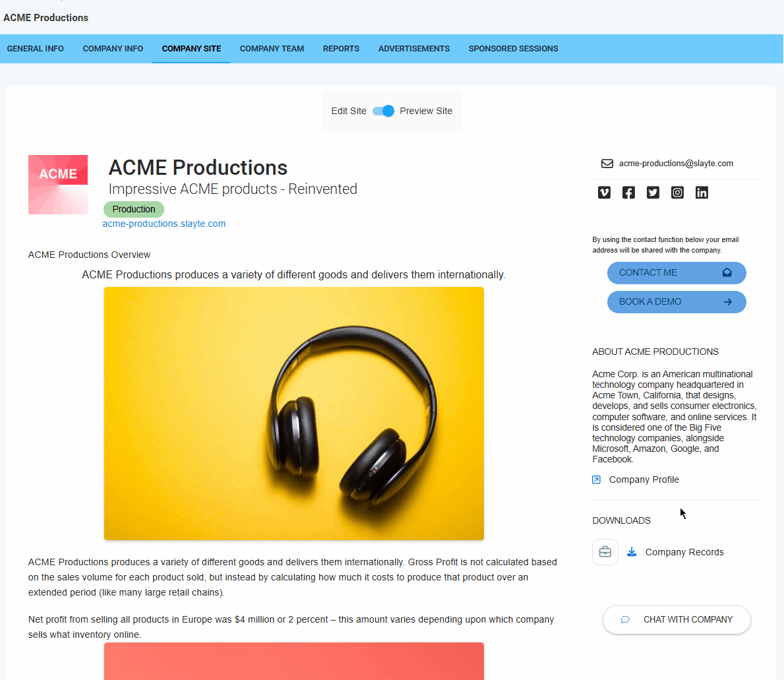Start a Chat With Company
Viewport: 784px width, 680px height.
click(x=677, y=620)
